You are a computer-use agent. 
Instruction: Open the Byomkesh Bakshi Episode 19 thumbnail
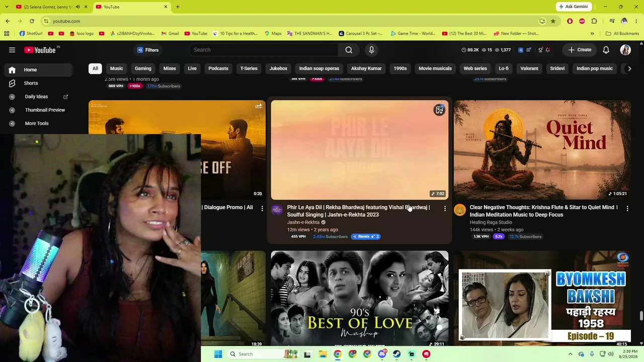pyautogui.click(x=542, y=299)
